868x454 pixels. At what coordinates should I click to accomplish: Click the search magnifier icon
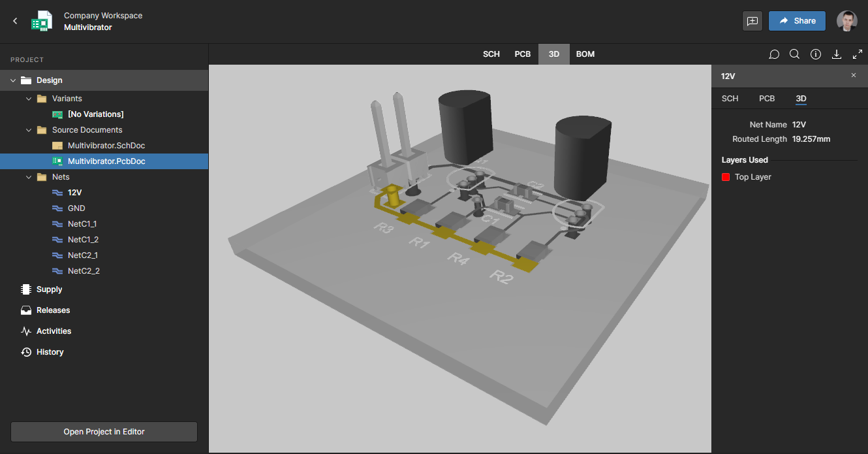click(794, 54)
